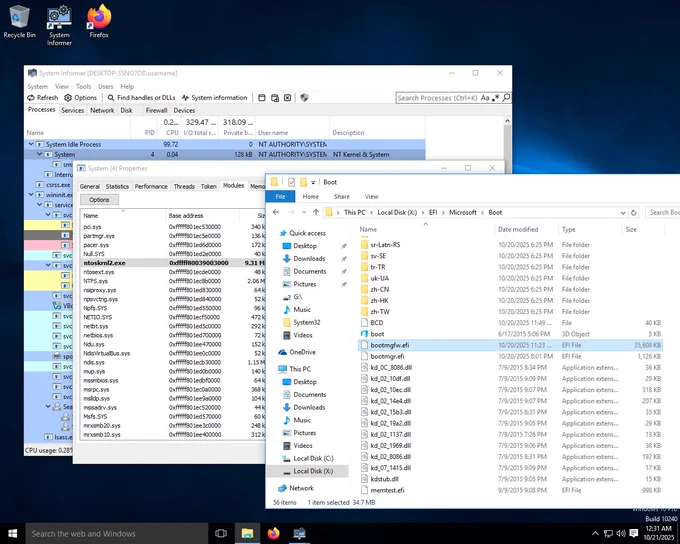The height and width of the screenshot is (544, 680).
Task: Open System information in System Informer
Action: pos(214,98)
